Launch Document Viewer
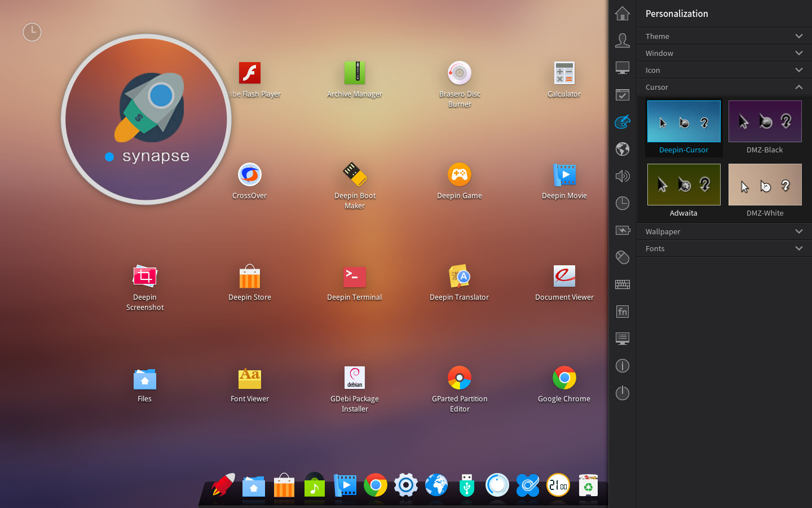 tap(564, 276)
